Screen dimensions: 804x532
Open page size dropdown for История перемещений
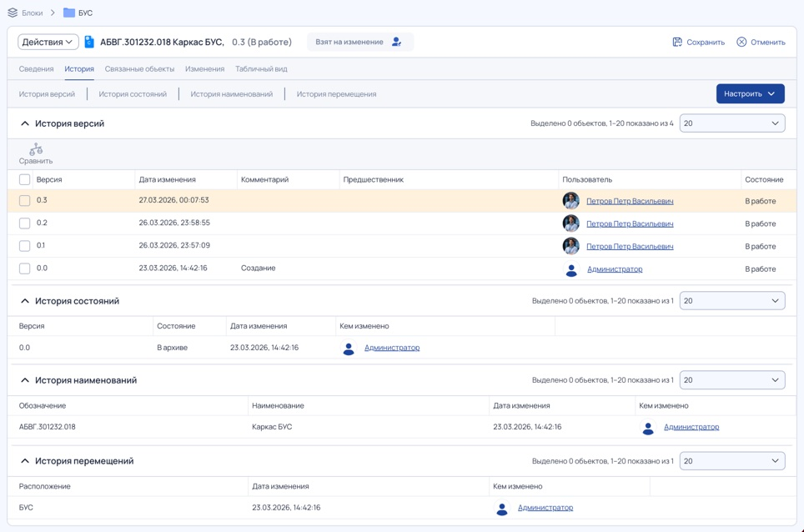point(732,461)
